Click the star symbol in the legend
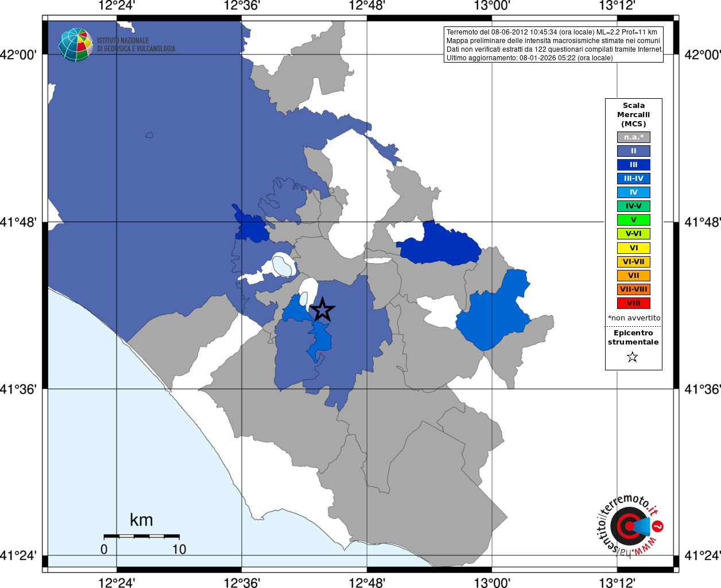The height and width of the screenshot is (588, 721). coord(633,357)
